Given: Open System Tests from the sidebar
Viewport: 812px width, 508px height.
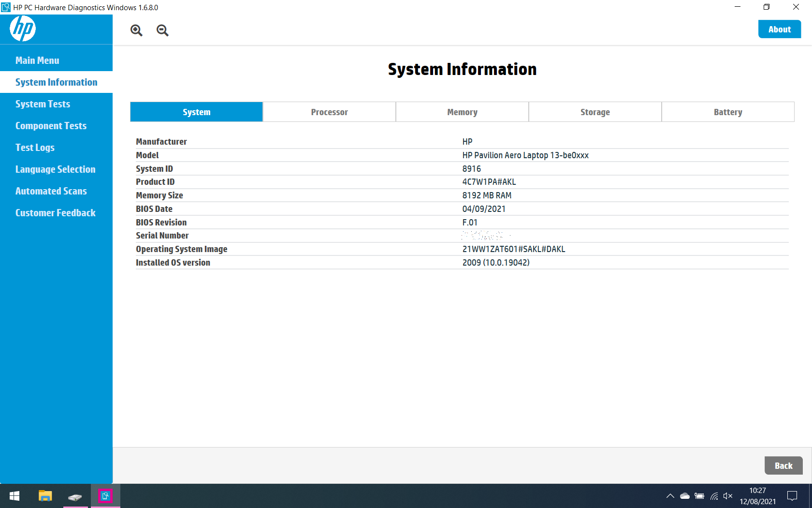Looking at the screenshot, I should [56, 104].
